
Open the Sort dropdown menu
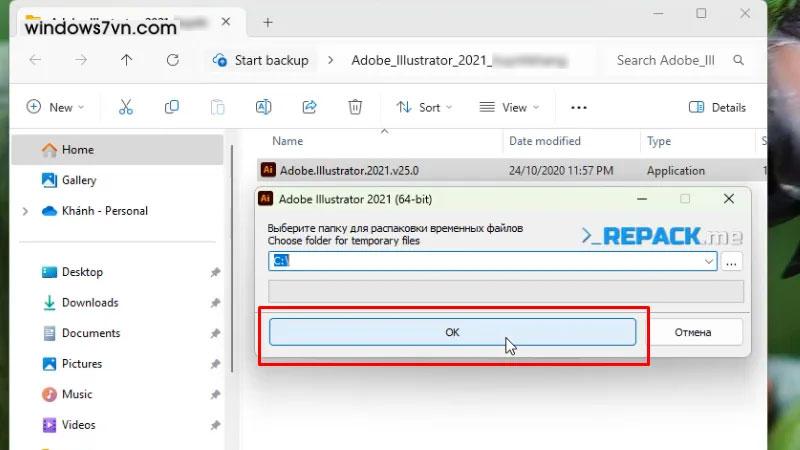click(x=424, y=107)
